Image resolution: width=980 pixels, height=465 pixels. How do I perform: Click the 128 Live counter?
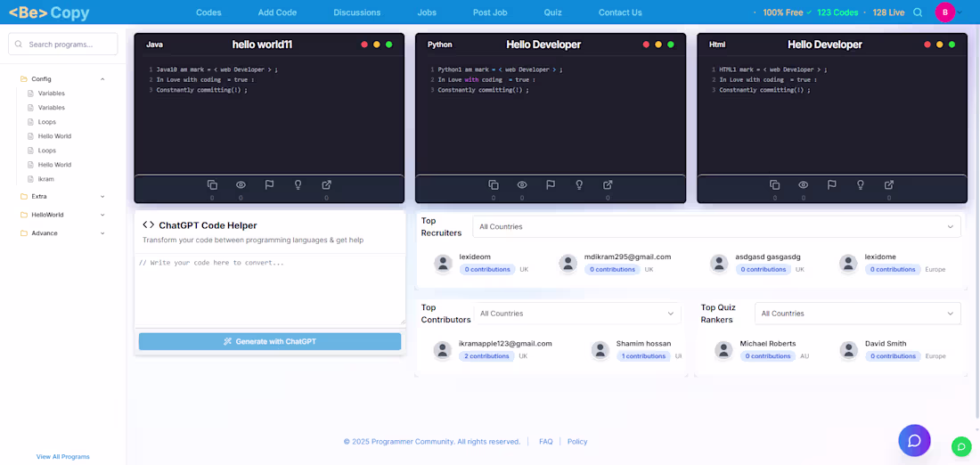coord(888,12)
